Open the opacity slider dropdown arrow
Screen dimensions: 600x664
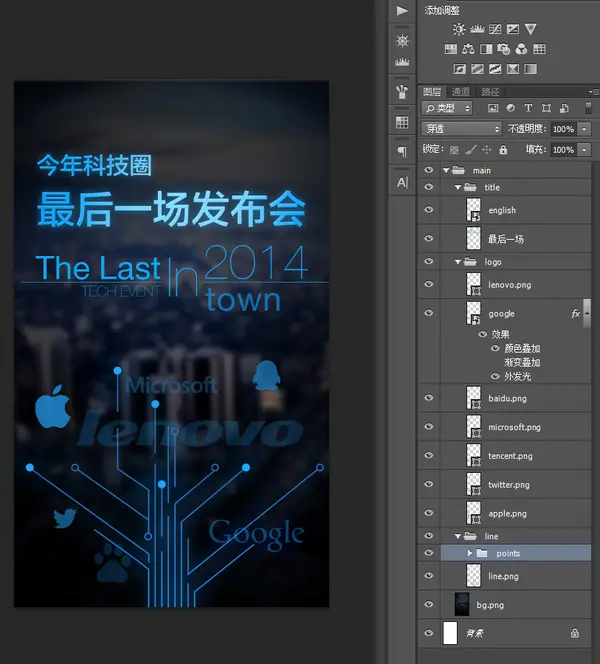[x=584, y=129]
